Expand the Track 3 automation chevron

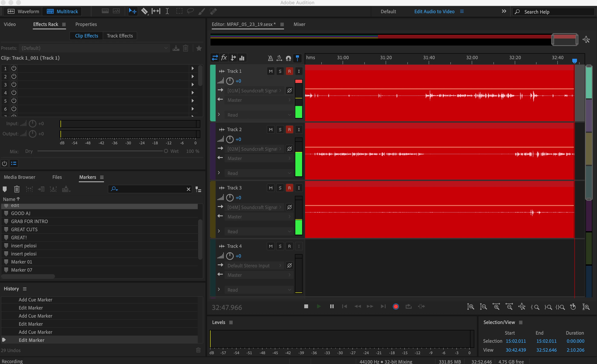click(x=219, y=231)
